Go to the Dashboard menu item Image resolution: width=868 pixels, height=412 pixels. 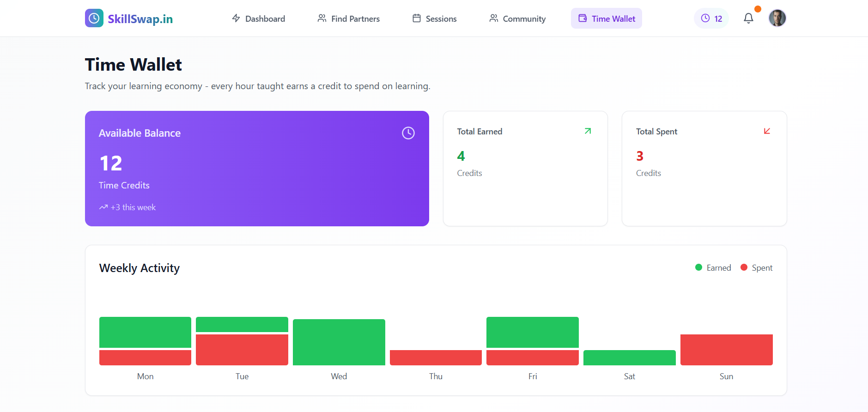[x=259, y=18]
